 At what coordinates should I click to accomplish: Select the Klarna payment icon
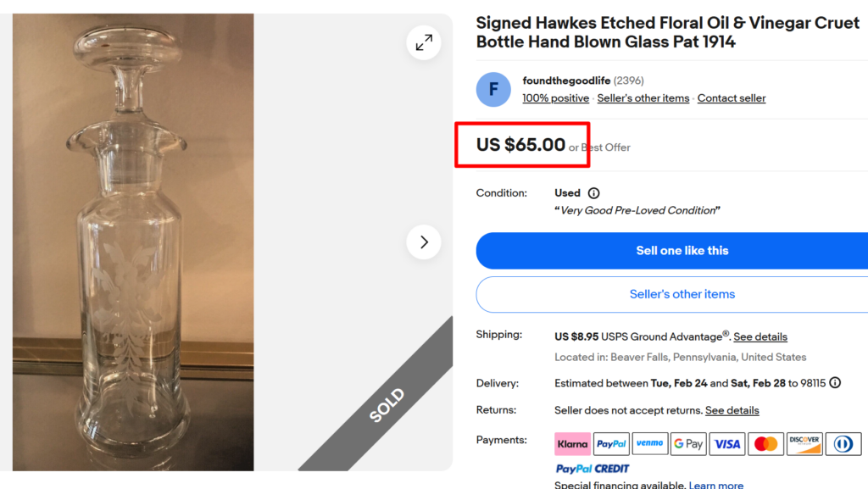[x=572, y=443]
